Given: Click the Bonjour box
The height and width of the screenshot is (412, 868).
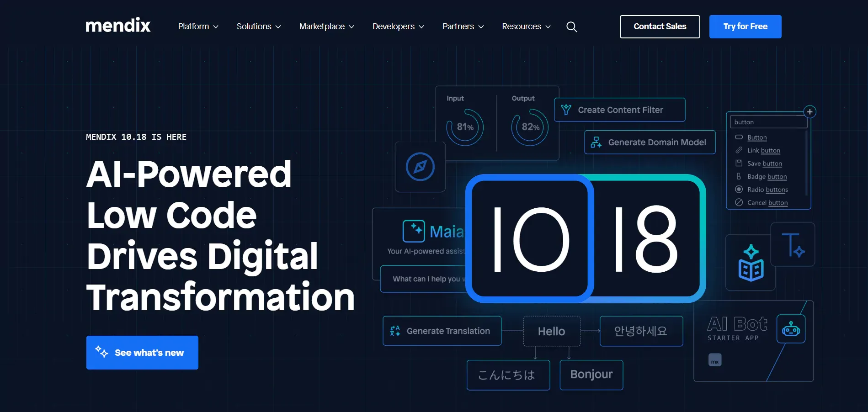Looking at the screenshot, I should 591,375.
